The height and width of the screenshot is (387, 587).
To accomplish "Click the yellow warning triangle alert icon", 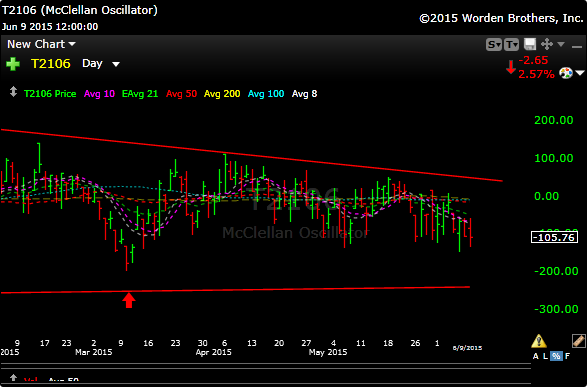I will point(539,341).
